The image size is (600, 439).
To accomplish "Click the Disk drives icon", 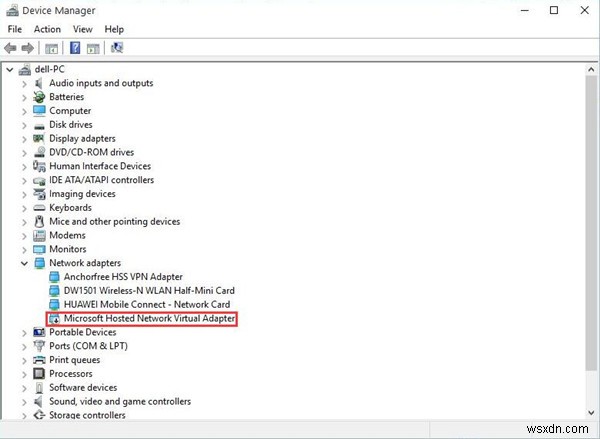I will point(39,126).
